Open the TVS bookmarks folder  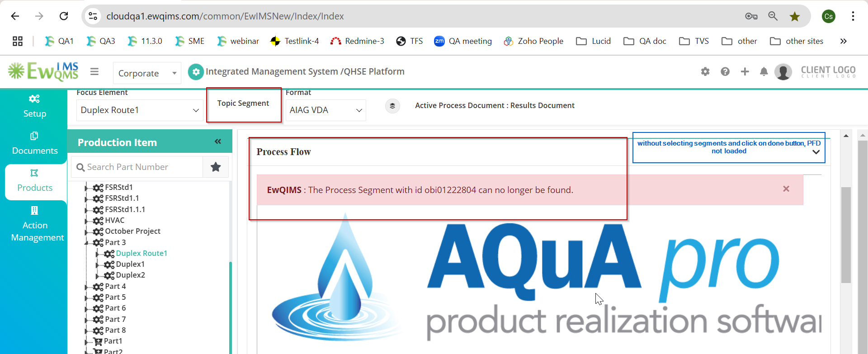(694, 41)
